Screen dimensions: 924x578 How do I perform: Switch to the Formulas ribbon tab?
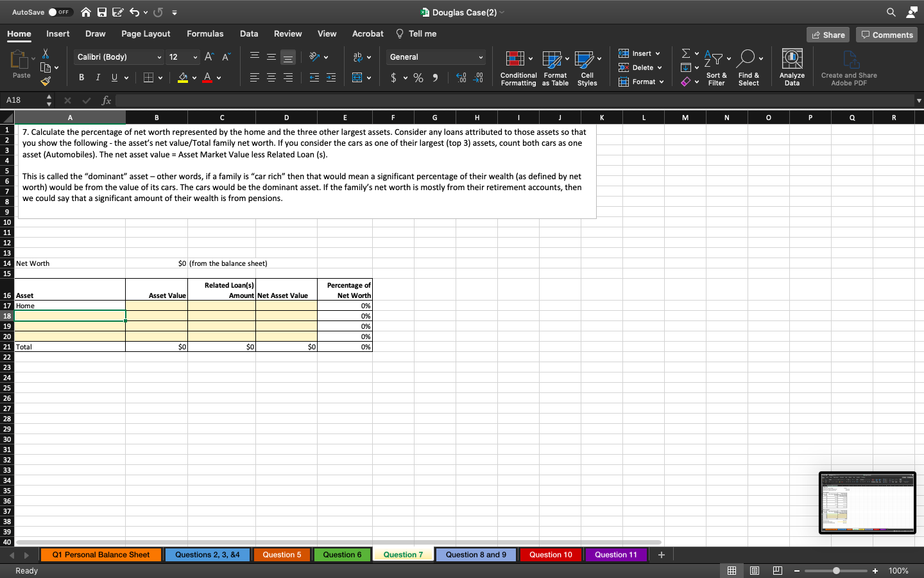click(205, 33)
